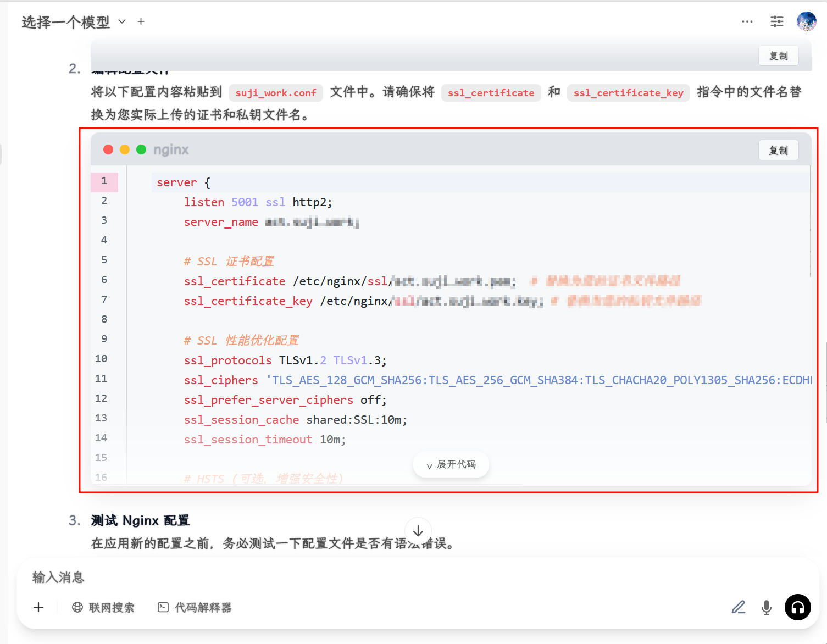This screenshot has height=644, width=827.
Task: Click the ssl_ciphers code line
Action: [497, 380]
